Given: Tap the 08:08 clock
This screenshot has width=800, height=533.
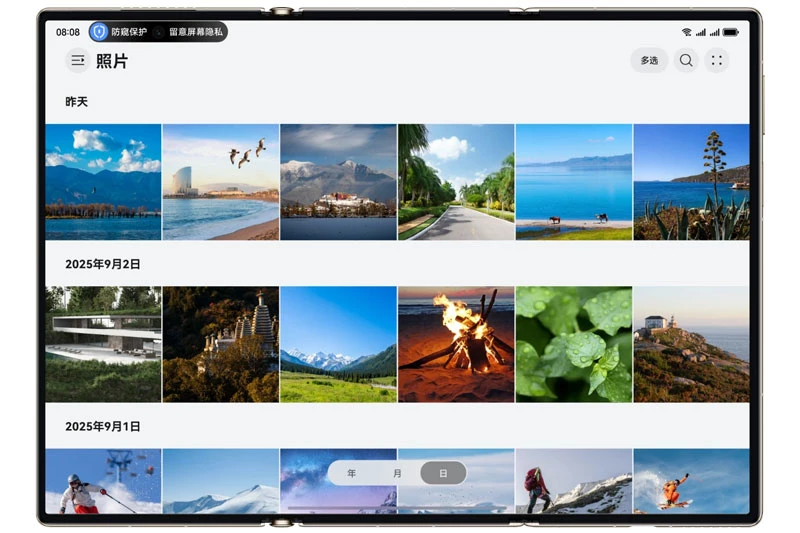Looking at the screenshot, I should [68, 32].
